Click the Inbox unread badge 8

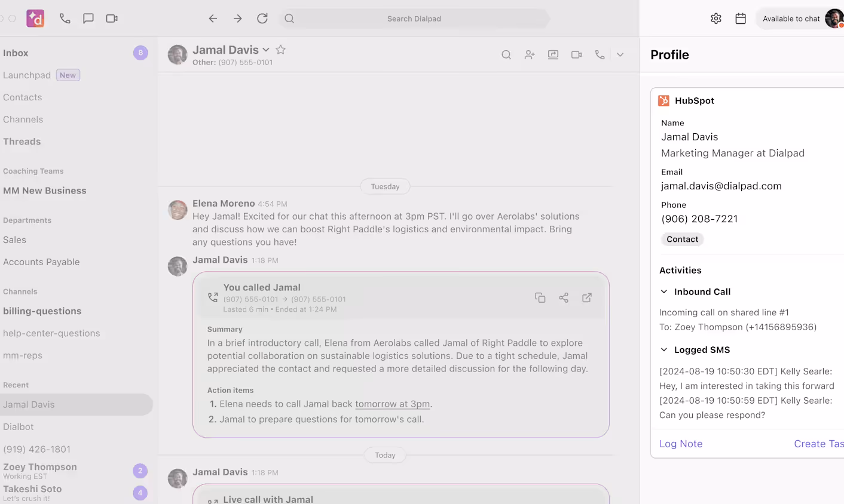pyautogui.click(x=140, y=53)
